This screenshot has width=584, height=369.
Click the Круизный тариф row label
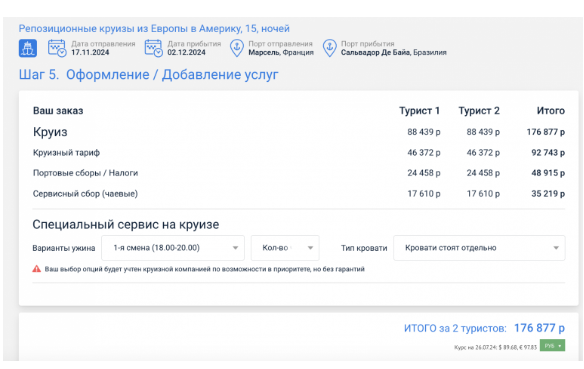click(x=66, y=153)
